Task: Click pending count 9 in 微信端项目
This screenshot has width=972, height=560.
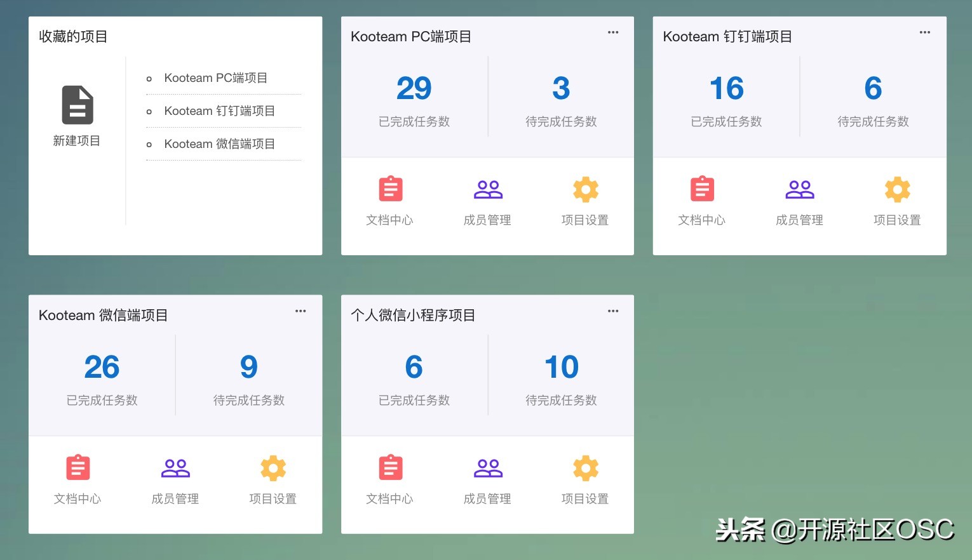Action: tap(249, 367)
